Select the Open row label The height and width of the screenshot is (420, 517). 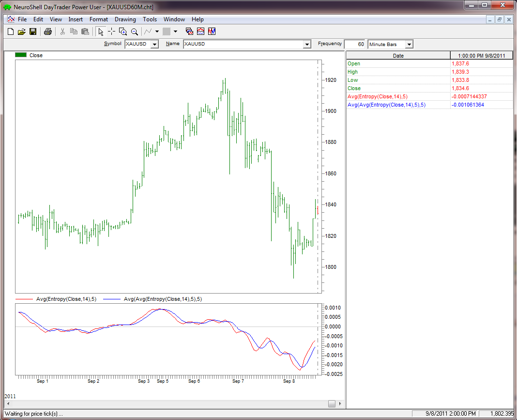(x=354, y=63)
